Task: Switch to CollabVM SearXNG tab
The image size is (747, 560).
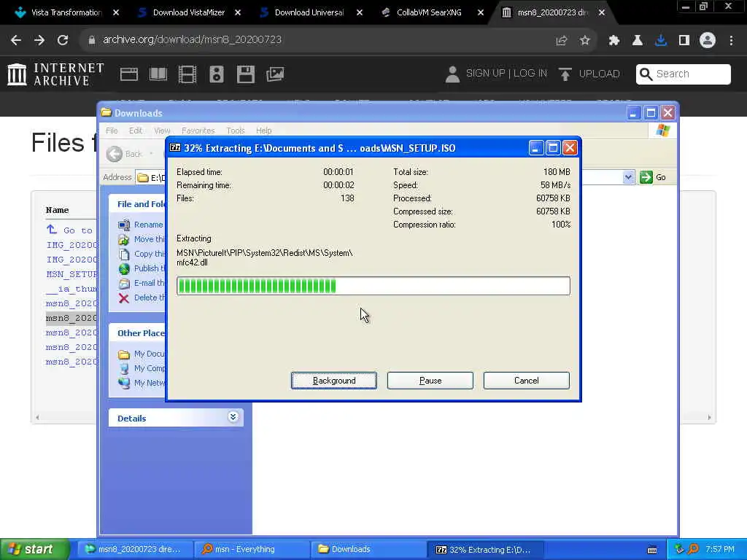Action: click(429, 12)
